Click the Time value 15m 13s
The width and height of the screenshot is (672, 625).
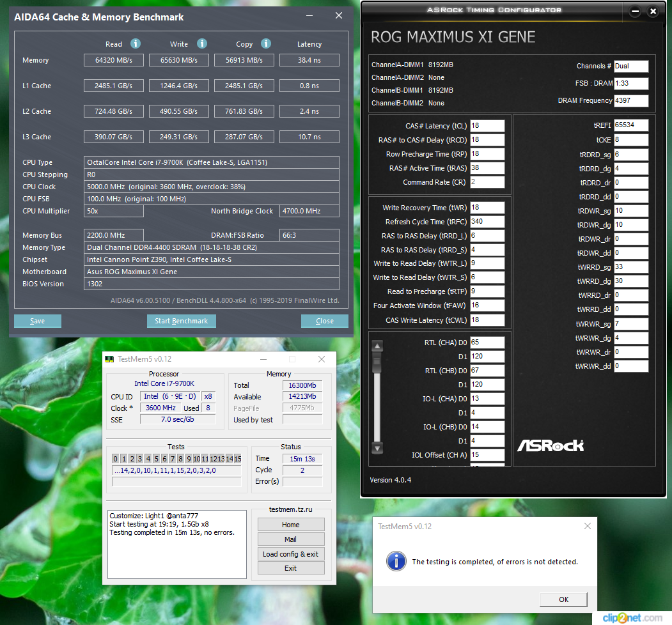click(x=302, y=459)
